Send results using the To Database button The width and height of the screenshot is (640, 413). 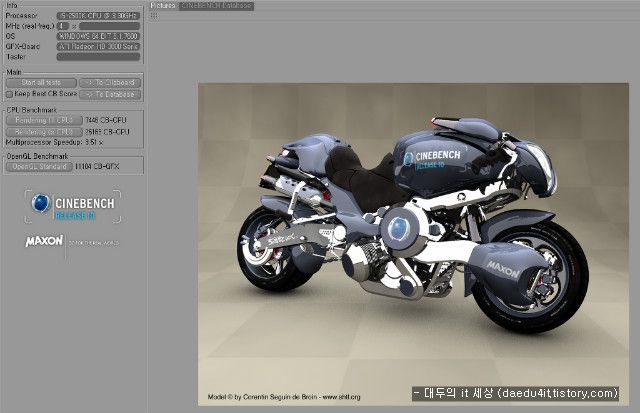click(x=110, y=95)
